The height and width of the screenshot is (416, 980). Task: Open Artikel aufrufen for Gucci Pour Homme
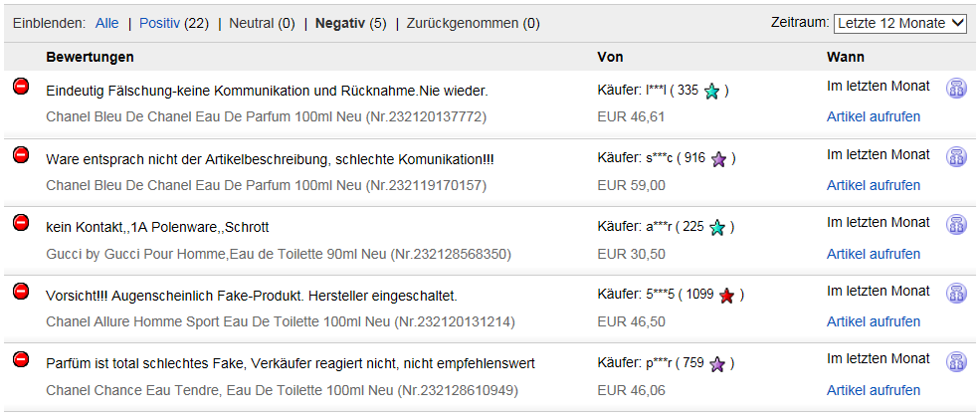coord(874,254)
